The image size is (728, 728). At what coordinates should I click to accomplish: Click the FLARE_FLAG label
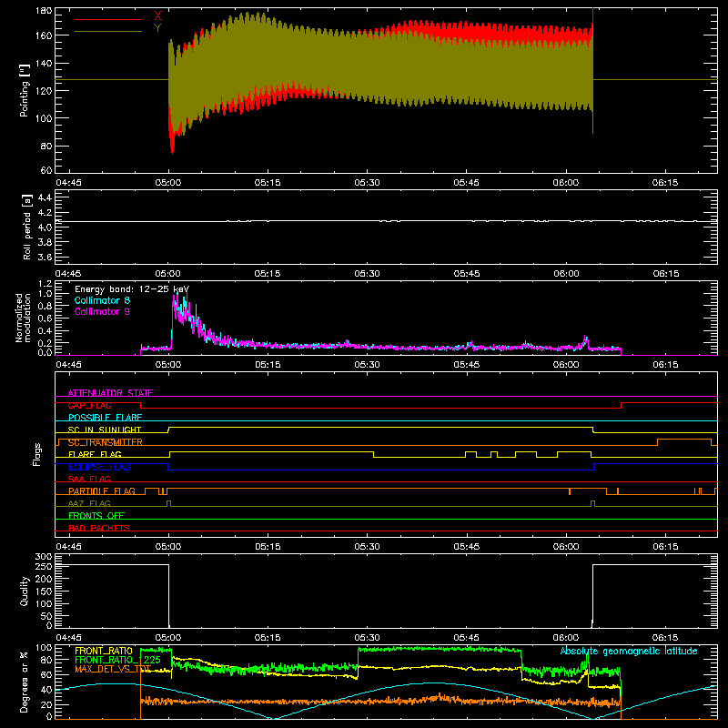pyautogui.click(x=95, y=454)
